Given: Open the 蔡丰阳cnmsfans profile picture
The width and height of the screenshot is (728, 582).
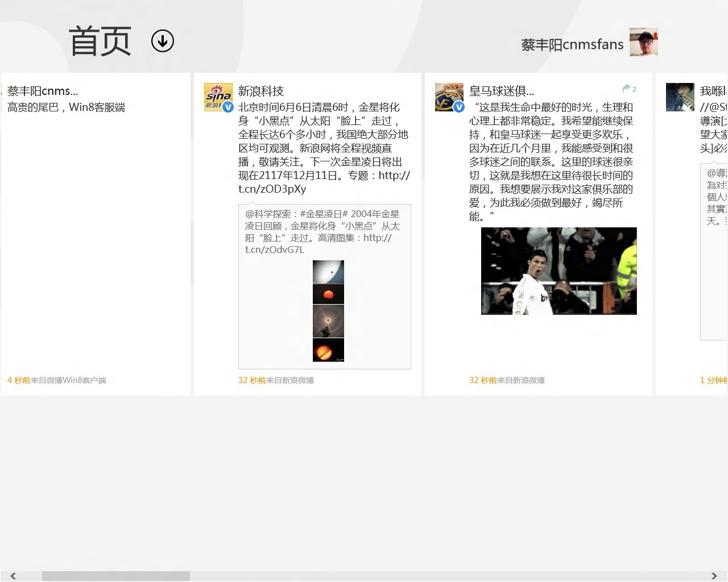Looking at the screenshot, I should point(644,42).
